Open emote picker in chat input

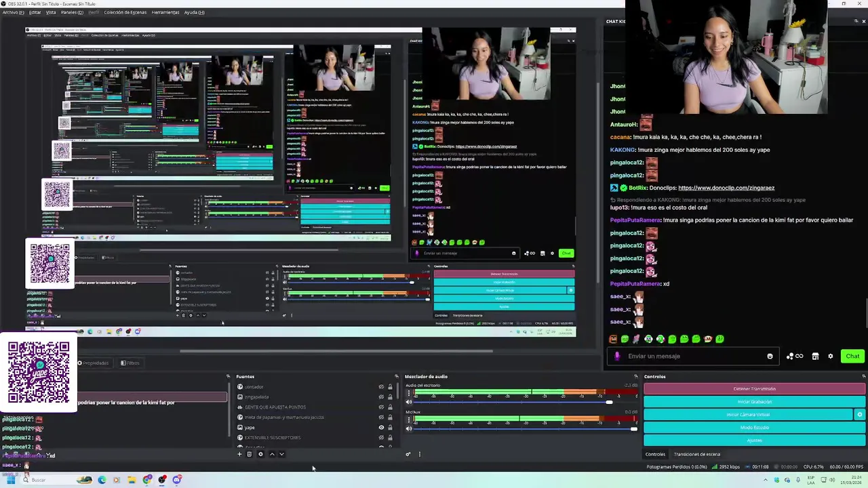[x=770, y=356]
